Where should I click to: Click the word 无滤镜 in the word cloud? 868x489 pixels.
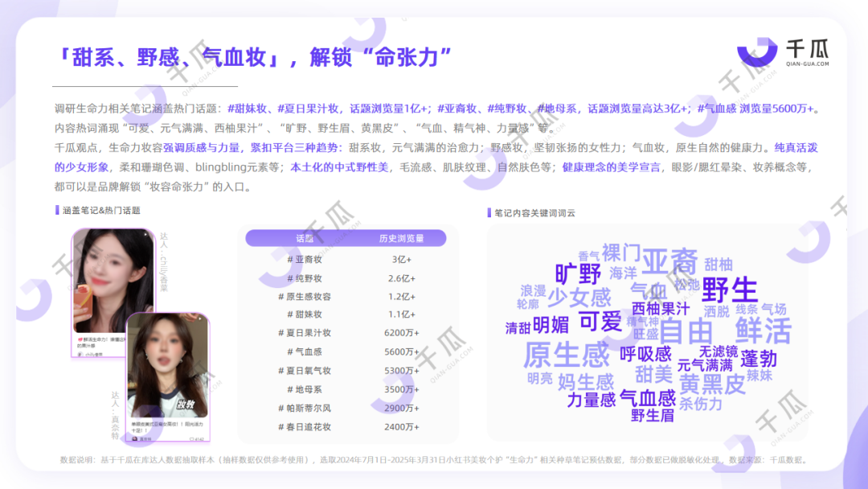click(x=718, y=351)
